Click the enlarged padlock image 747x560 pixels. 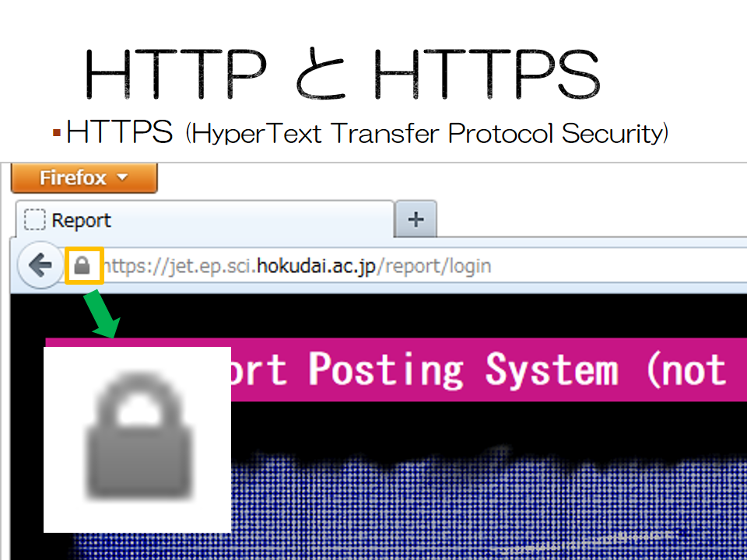click(x=137, y=439)
